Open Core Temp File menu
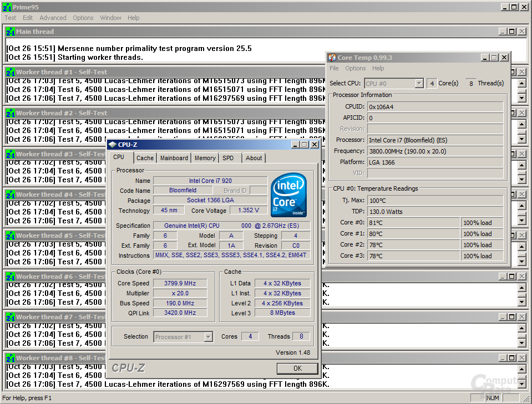 (334, 68)
